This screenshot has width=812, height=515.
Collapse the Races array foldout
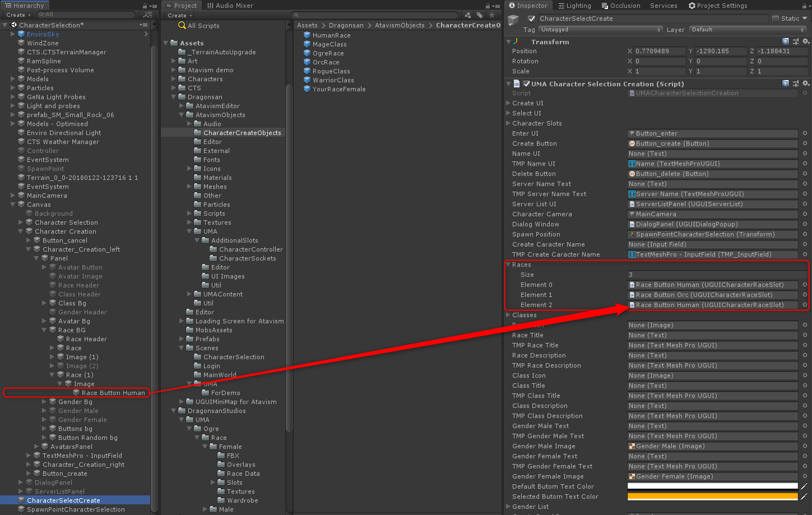(x=508, y=265)
